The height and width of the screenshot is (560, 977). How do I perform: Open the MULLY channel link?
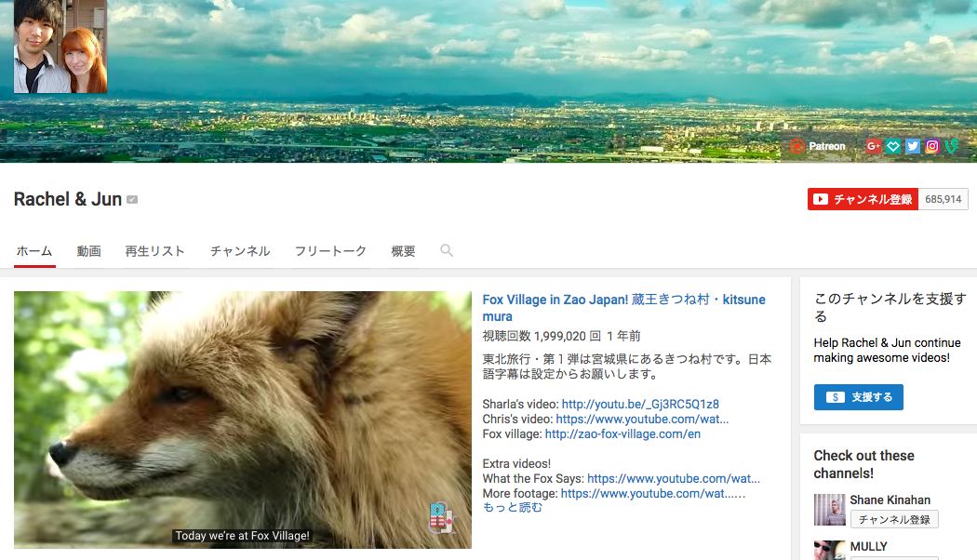click(x=868, y=546)
